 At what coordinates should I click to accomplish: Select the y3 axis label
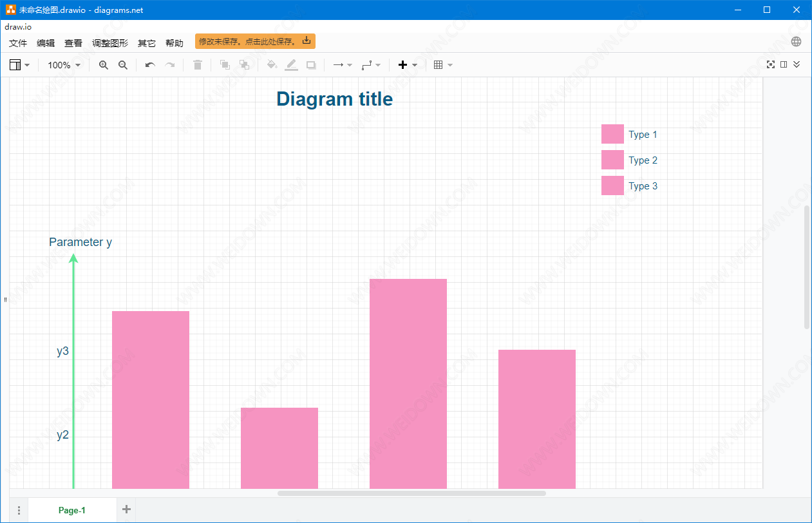tap(62, 351)
